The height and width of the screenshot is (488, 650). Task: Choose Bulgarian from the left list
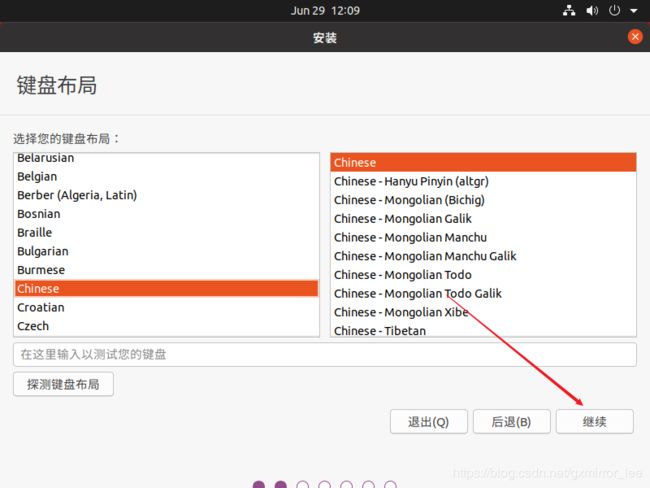42,251
